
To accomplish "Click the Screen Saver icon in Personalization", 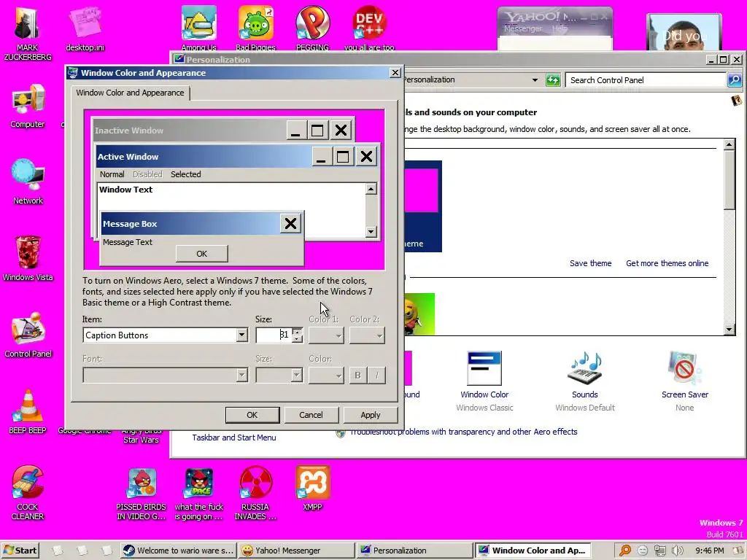I will coord(684,368).
